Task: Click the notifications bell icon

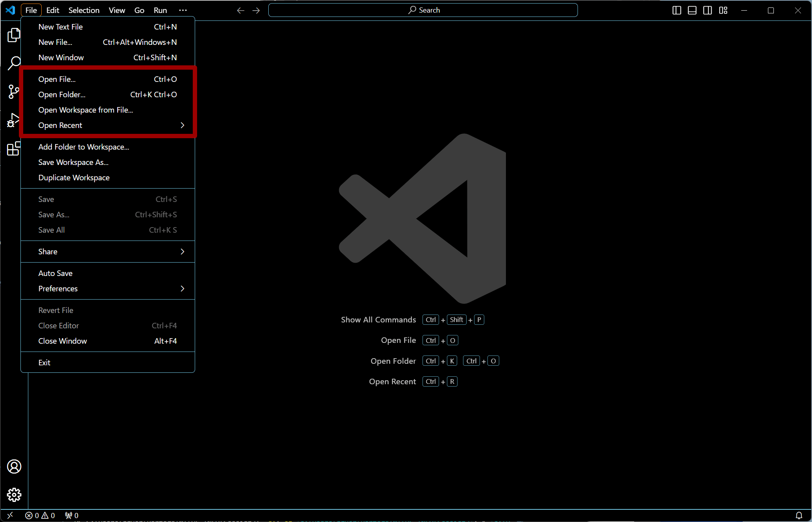Action: [799, 515]
